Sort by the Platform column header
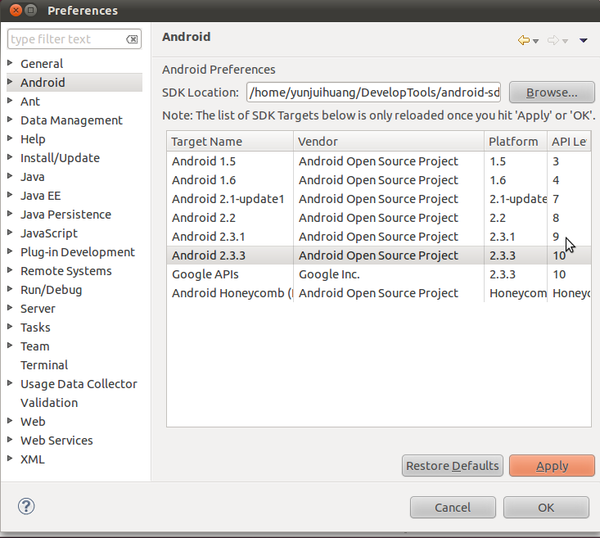 516,142
